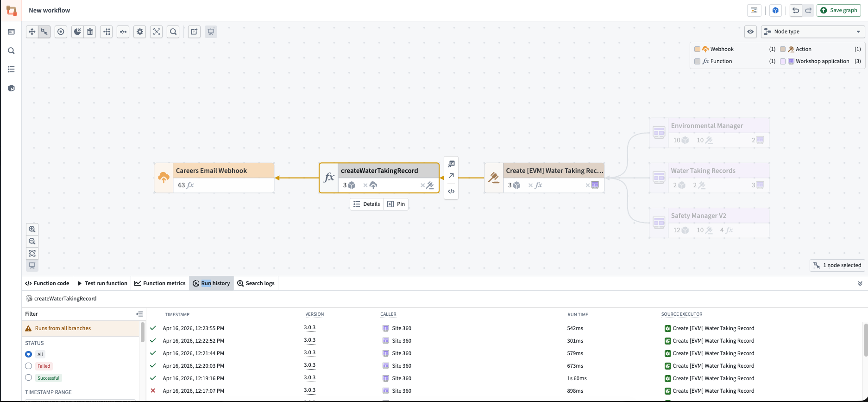Image resolution: width=868 pixels, height=402 pixels.
Task: Click the auto-layout hierarchy icon
Action: [x=107, y=32]
